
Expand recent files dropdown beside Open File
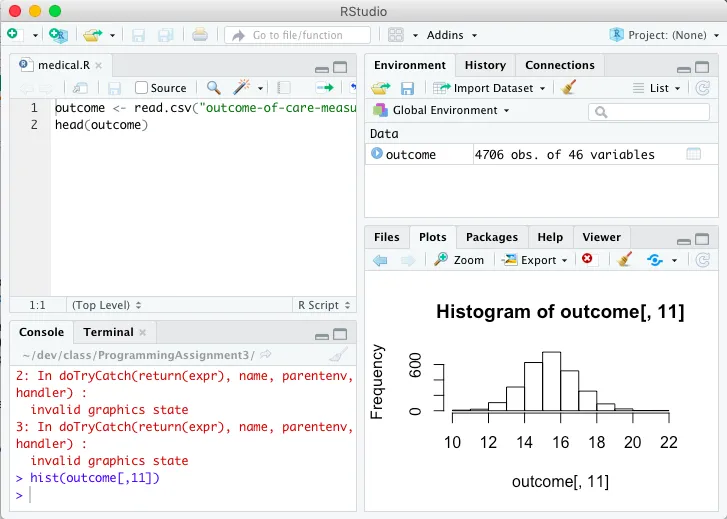coord(112,35)
